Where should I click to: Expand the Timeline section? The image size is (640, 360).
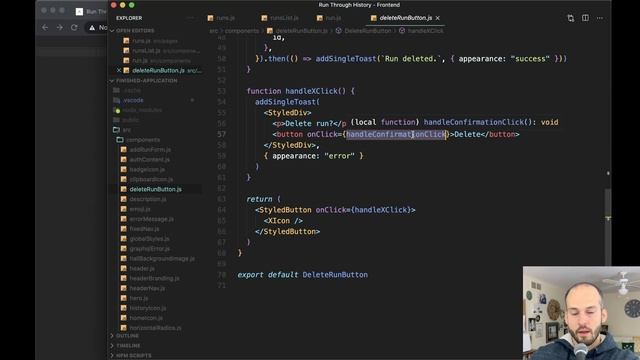(x=128, y=346)
